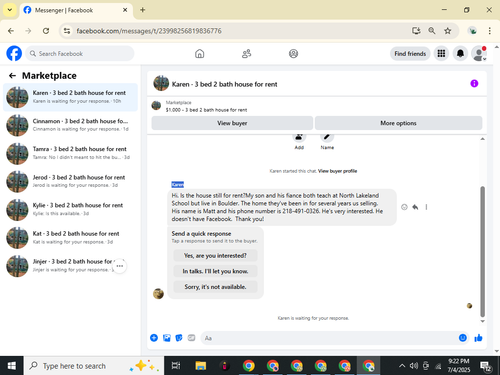Open the profile circle icon in top navigation
The image size is (500, 375).
pos(293,54)
